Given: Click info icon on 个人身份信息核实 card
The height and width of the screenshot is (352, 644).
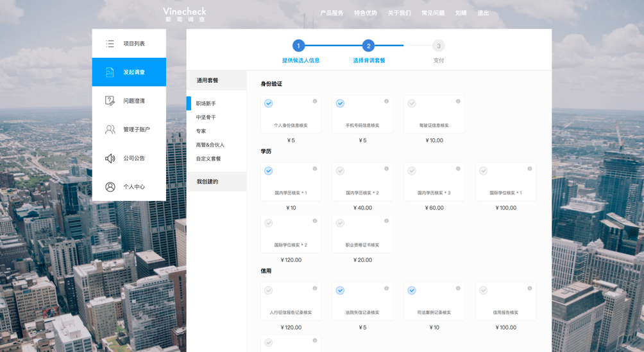Looking at the screenshot, I should [x=315, y=101].
